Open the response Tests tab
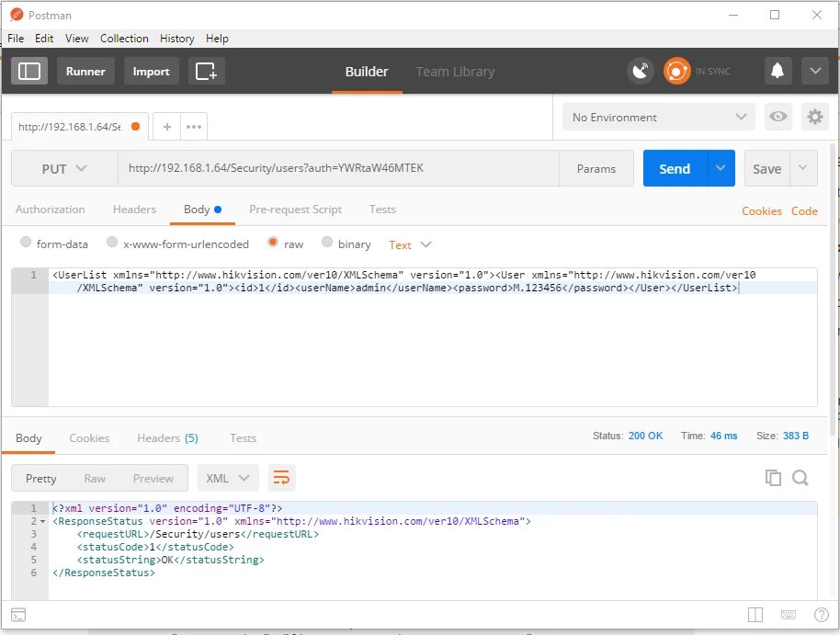Screen dimensions: 840x635 click(243, 438)
